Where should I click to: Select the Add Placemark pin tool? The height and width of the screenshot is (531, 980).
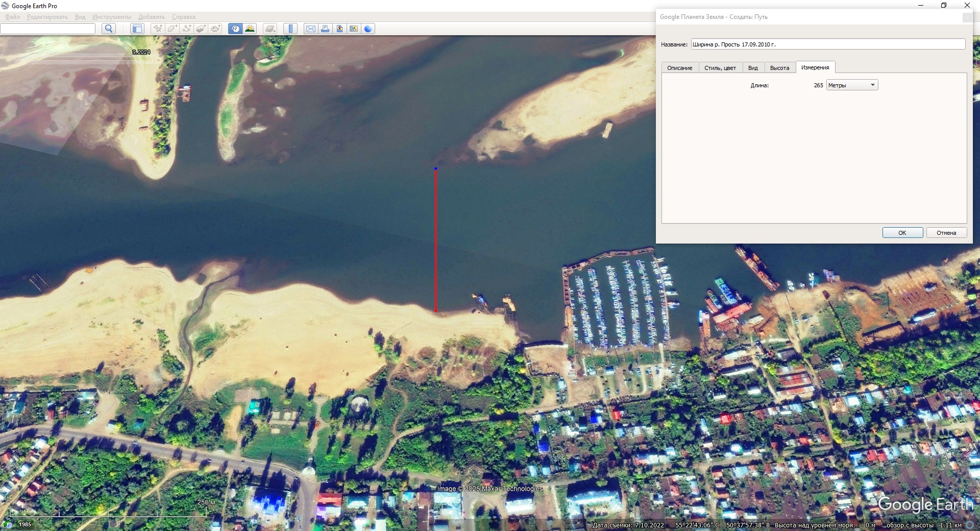(158, 29)
